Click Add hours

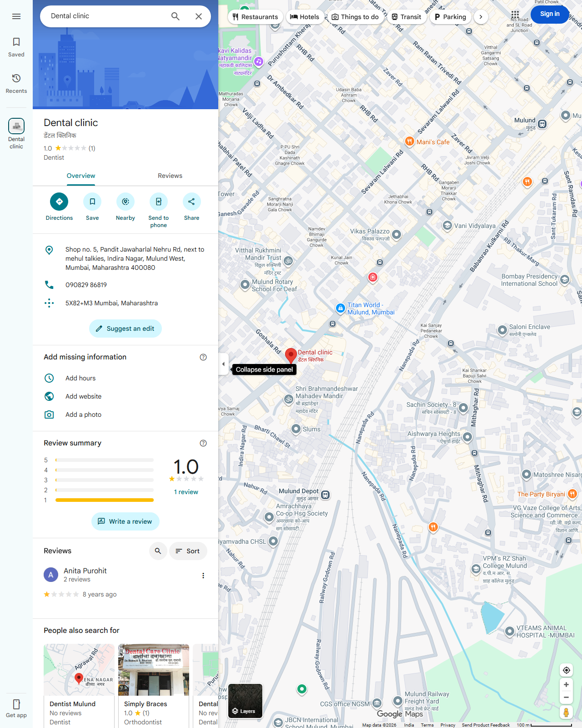click(125, 378)
